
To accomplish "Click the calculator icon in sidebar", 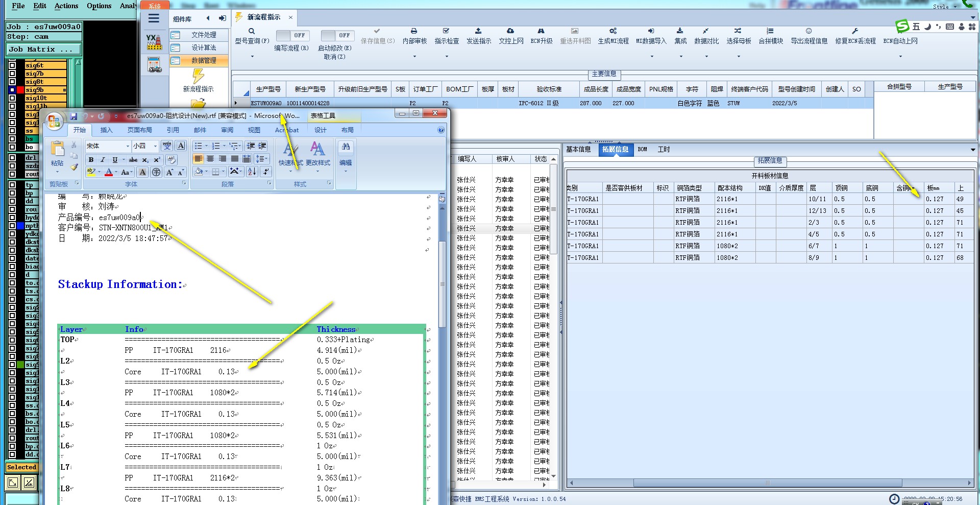I will coord(154,65).
